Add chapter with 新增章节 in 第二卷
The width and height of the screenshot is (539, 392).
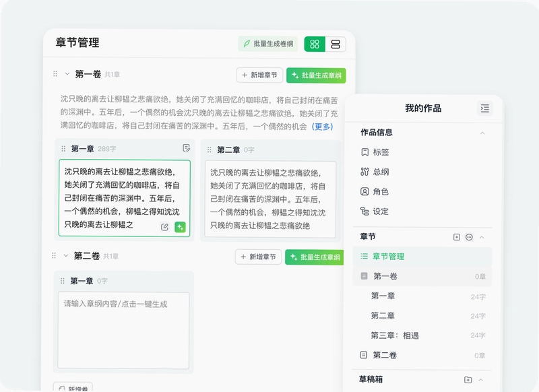[258, 257]
